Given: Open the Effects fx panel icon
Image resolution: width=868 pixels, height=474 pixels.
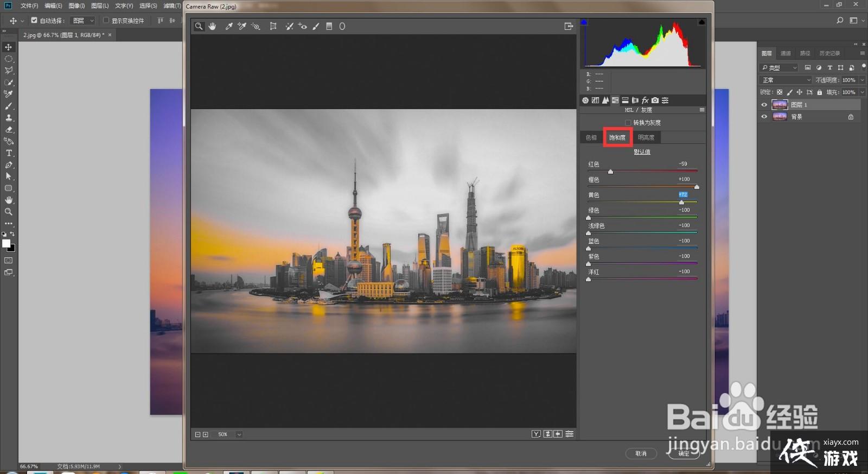Looking at the screenshot, I should point(645,100).
